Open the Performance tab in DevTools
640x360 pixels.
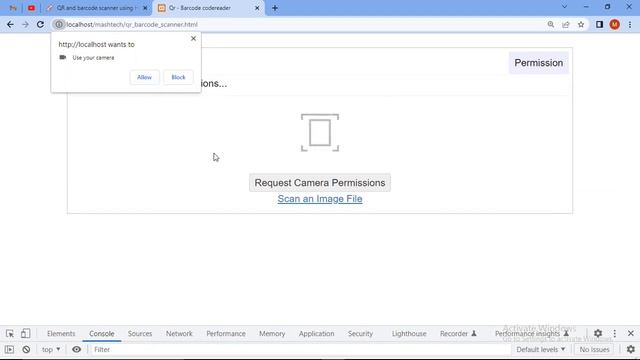click(x=226, y=333)
